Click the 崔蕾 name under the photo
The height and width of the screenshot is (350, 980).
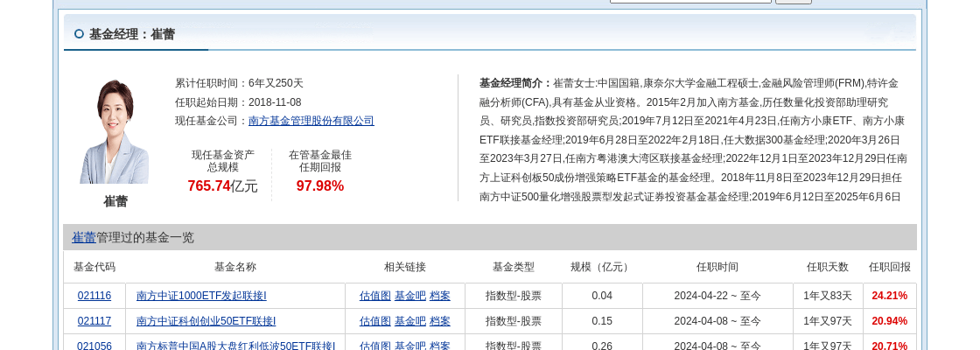tap(115, 201)
